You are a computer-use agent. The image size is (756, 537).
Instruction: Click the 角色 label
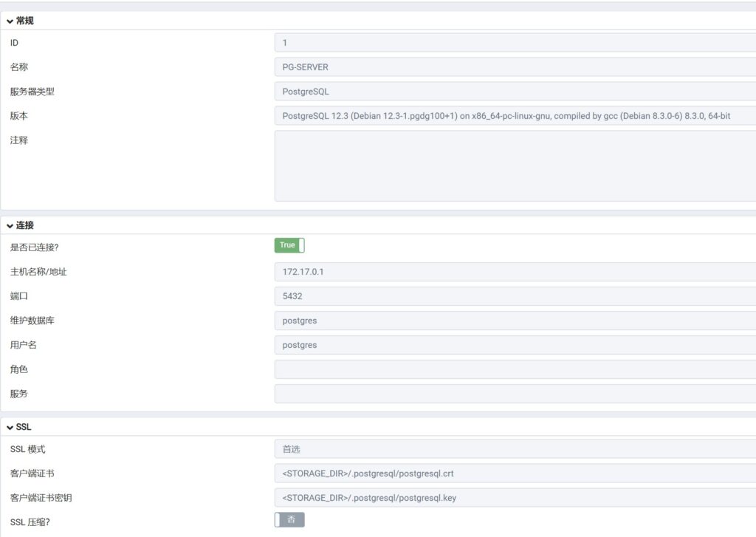point(18,369)
